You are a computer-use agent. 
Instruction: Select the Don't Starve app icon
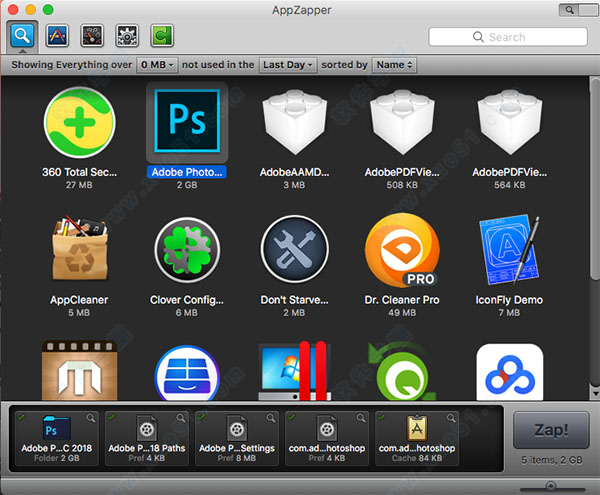[x=295, y=249]
